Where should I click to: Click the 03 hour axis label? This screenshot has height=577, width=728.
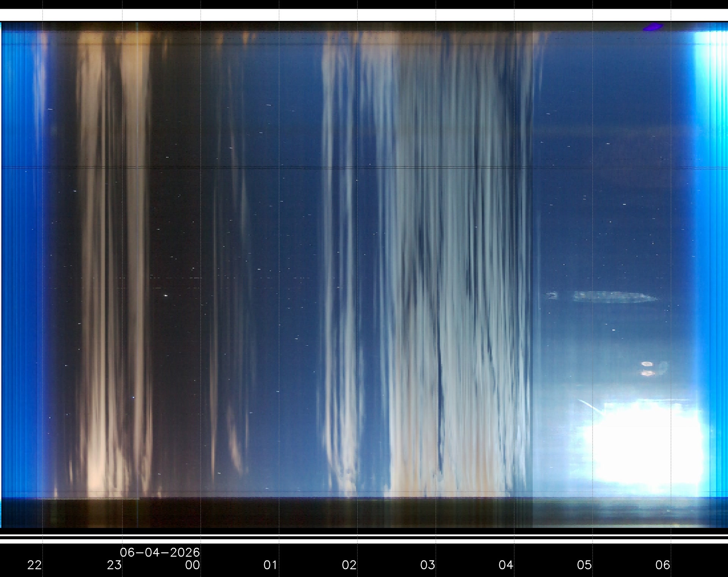428,565
